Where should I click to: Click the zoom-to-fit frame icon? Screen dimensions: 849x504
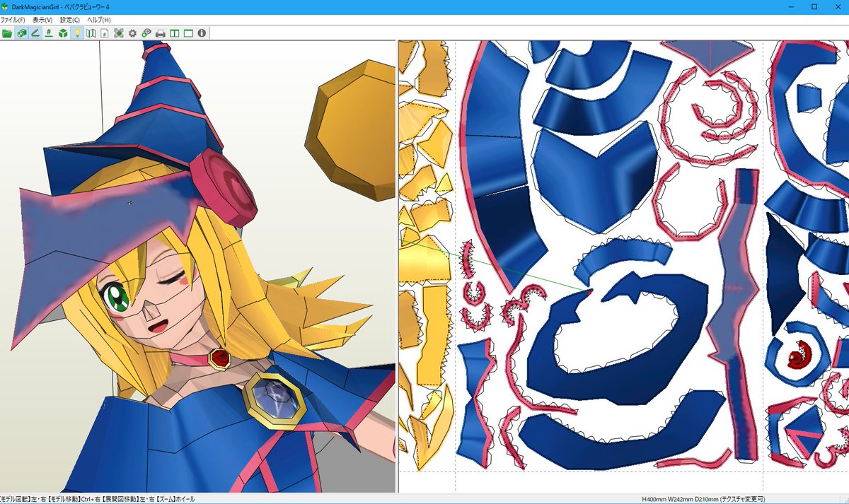point(119,33)
